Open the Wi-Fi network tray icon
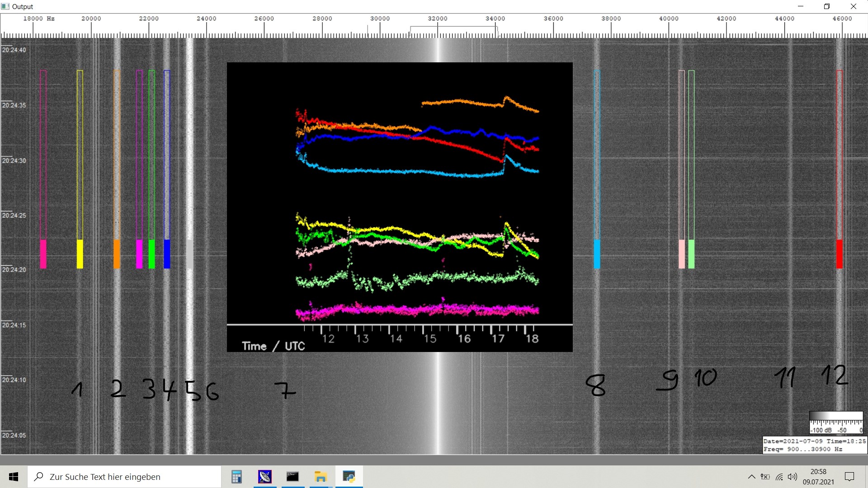The height and width of the screenshot is (488, 868). (779, 477)
